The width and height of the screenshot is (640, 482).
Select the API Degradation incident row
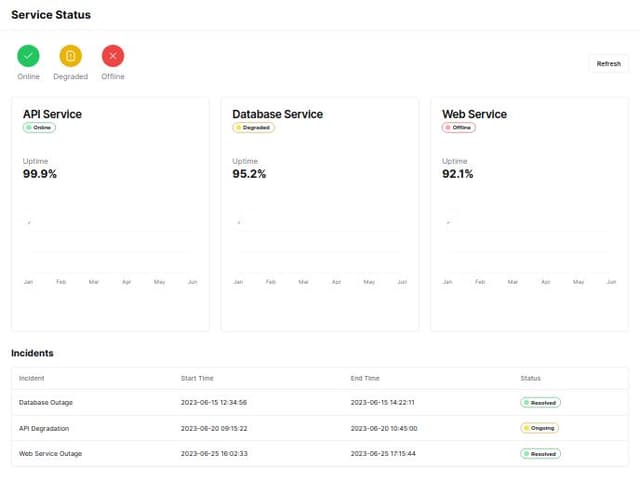[320, 428]
